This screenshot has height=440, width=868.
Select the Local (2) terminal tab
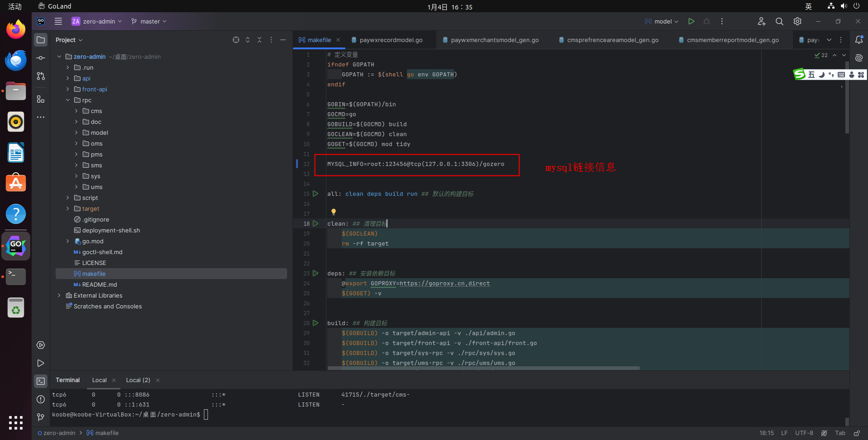pos(138,380)
